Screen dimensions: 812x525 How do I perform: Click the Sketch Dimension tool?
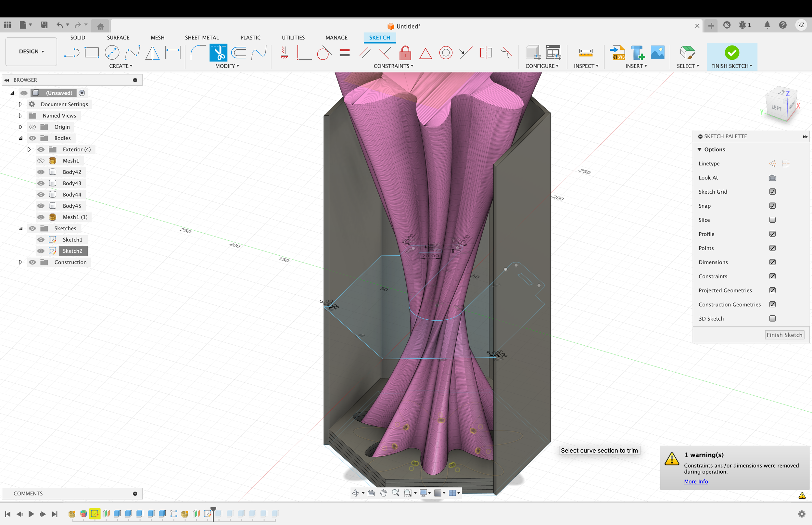point(173,53)
